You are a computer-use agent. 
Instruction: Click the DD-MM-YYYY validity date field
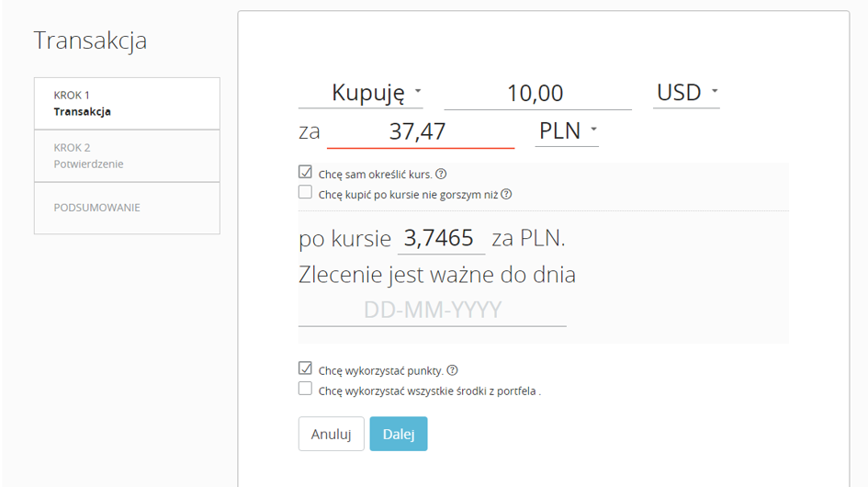433,311
